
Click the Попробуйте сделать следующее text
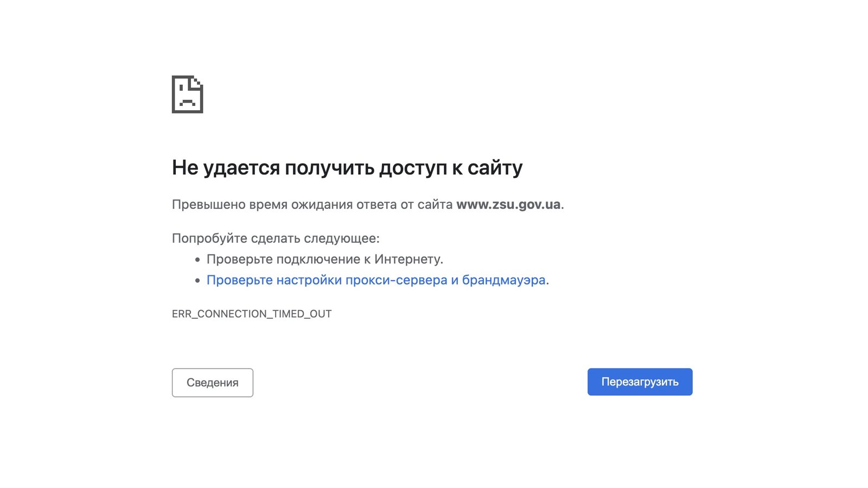pos(276,238)
